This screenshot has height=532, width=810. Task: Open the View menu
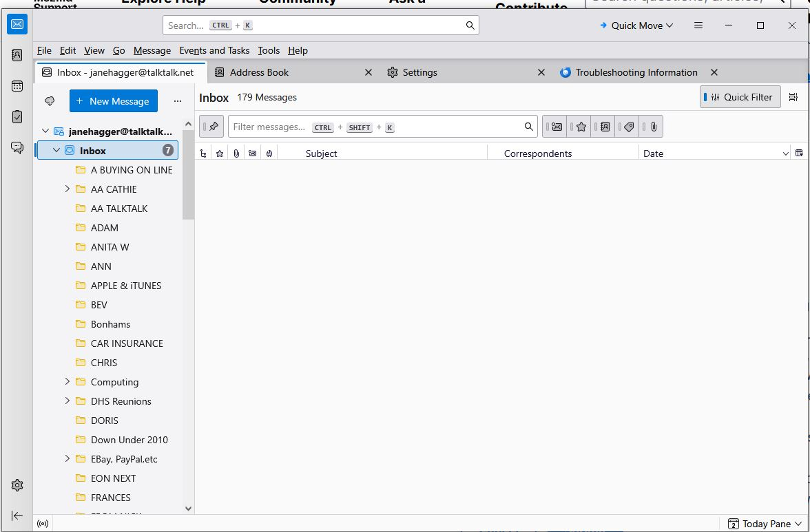[x=94, y=50]
